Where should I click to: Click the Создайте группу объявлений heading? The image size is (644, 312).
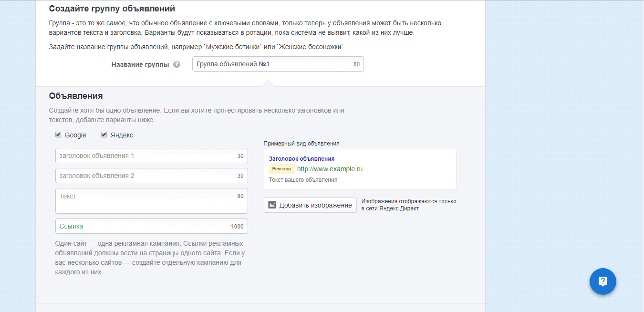click(x=112, y=9)
